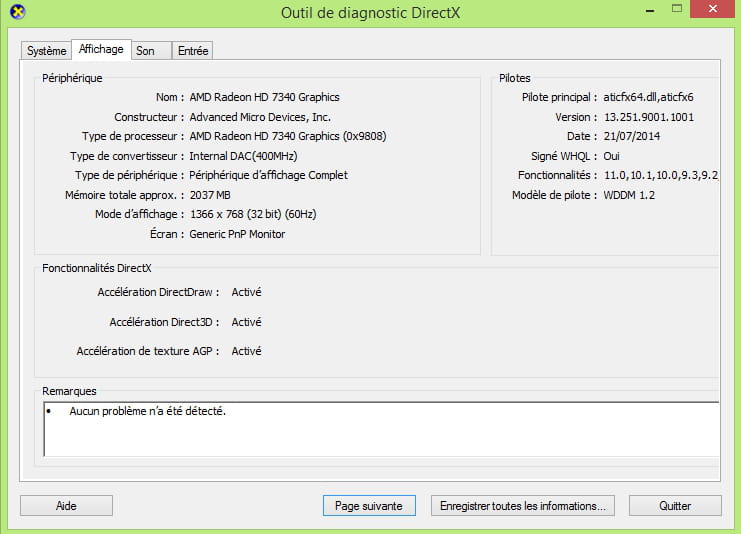
Task: Click the 'Pilote principal :' label
Action: [x=560, y=97]
